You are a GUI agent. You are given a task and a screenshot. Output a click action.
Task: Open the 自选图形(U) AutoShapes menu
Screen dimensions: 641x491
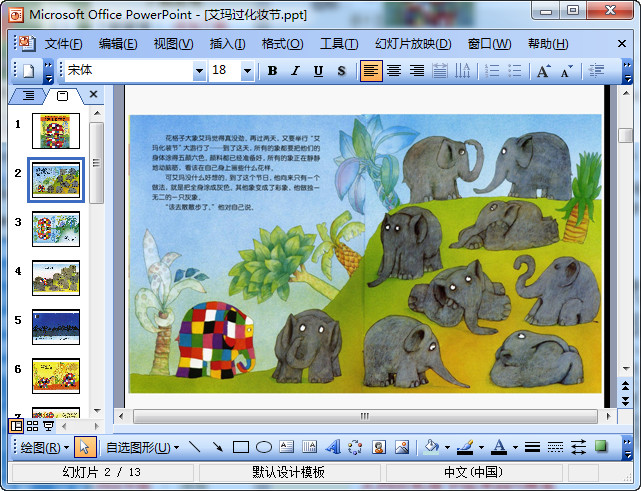tap(142, 448)
